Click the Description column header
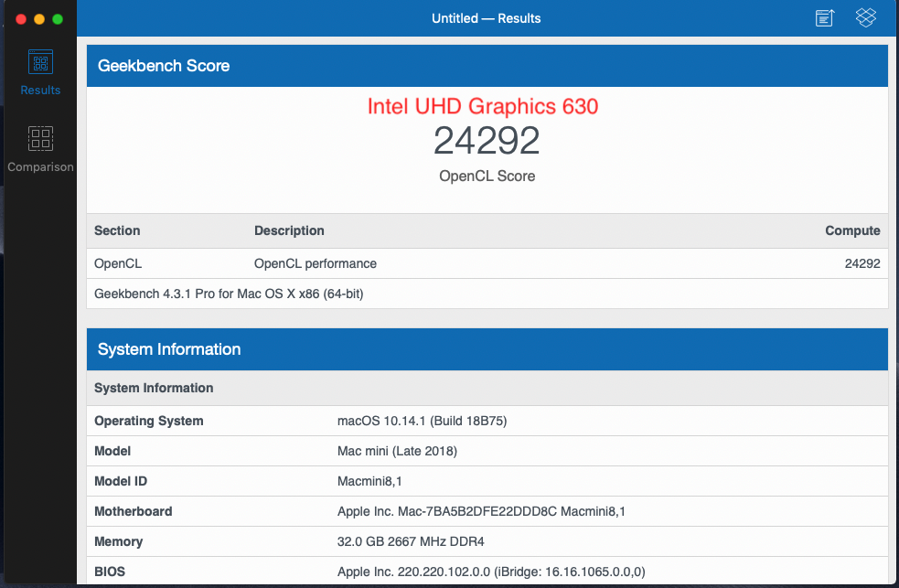 pos(289,230)
